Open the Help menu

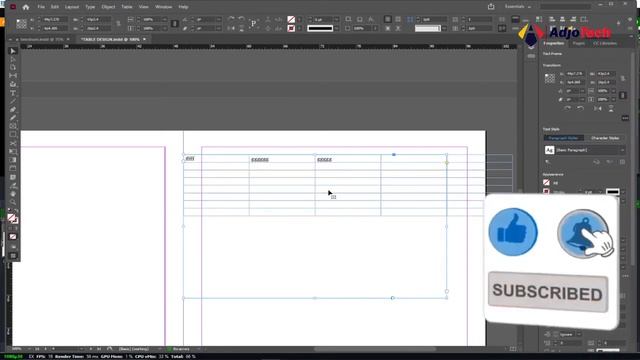(x=183, y=7)
